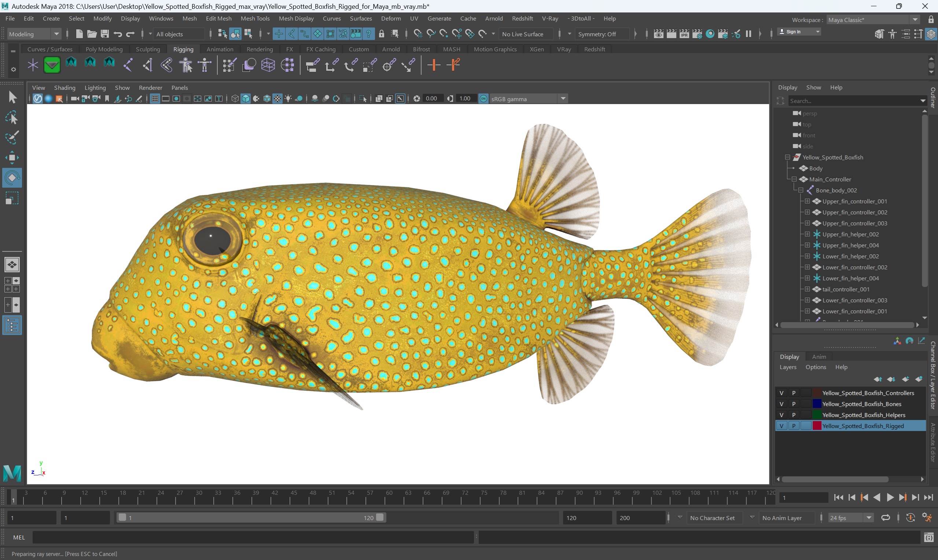Click the blue Yellow_Spotted_Boxfish_Bones layer color swatch
Image resolution: width=938 pixels, height=560 pixels.
coord(817,404)
